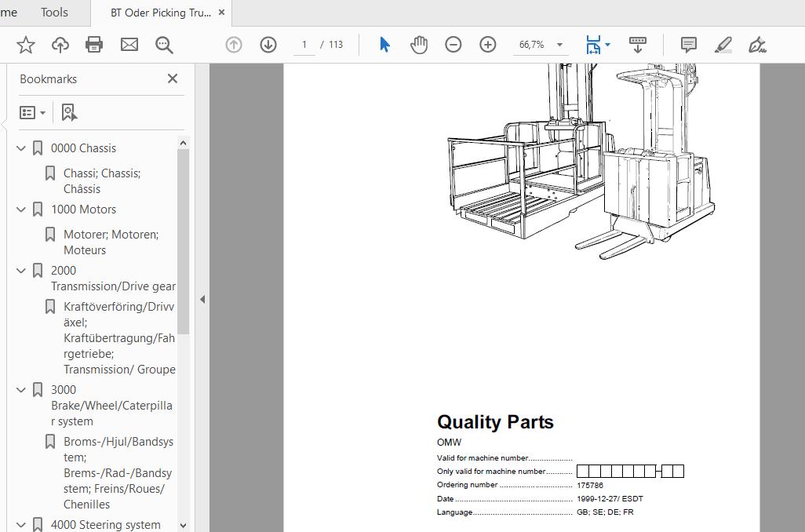Open the find text magnifier

(164, 45)
